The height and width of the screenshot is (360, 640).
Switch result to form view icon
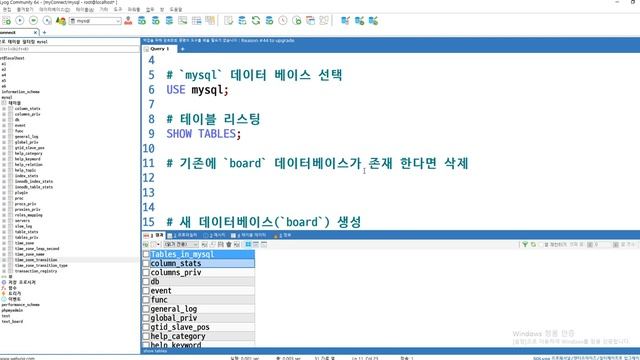click(x=256, y=244)
